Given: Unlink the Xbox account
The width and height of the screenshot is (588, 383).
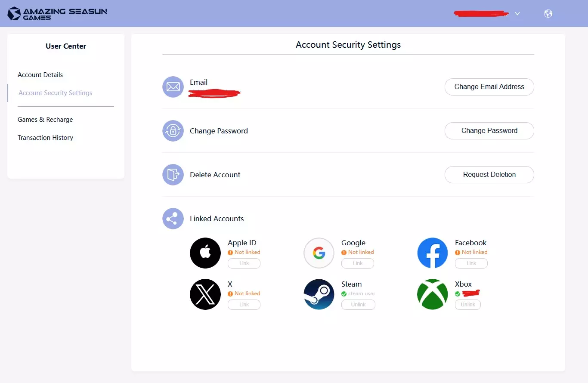Looking at the screenshot, I should pyautogui.click(x=468, y=305).
